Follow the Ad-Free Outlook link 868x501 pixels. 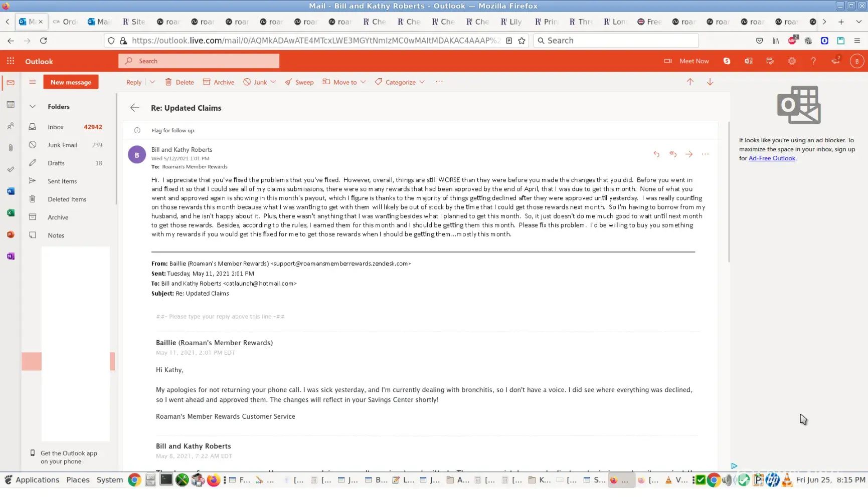[x=772, y=158]
